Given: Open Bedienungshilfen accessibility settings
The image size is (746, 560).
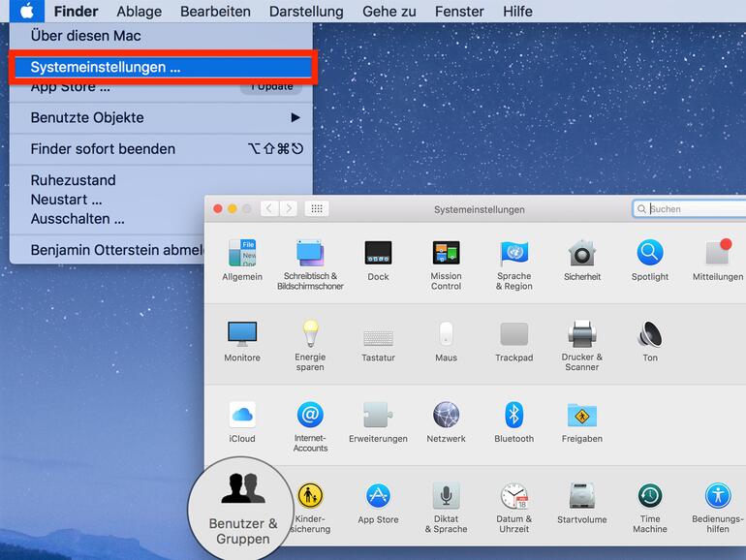Looking at the screenshot, I should [x=718, y=507].
